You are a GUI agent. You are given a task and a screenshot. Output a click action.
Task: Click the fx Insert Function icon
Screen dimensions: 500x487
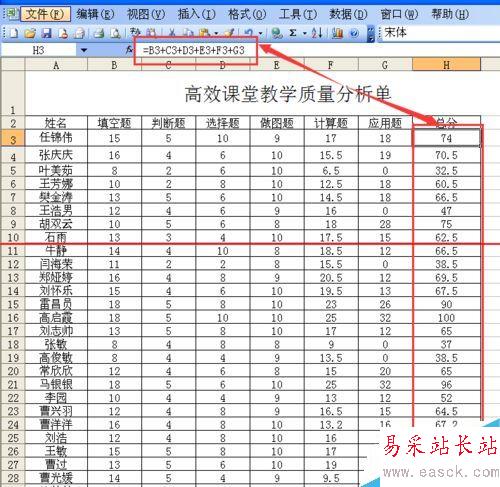(129, 50)
